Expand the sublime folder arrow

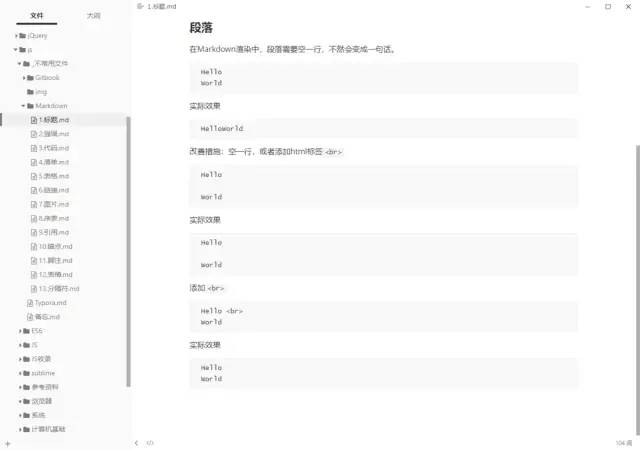[20, 373]
